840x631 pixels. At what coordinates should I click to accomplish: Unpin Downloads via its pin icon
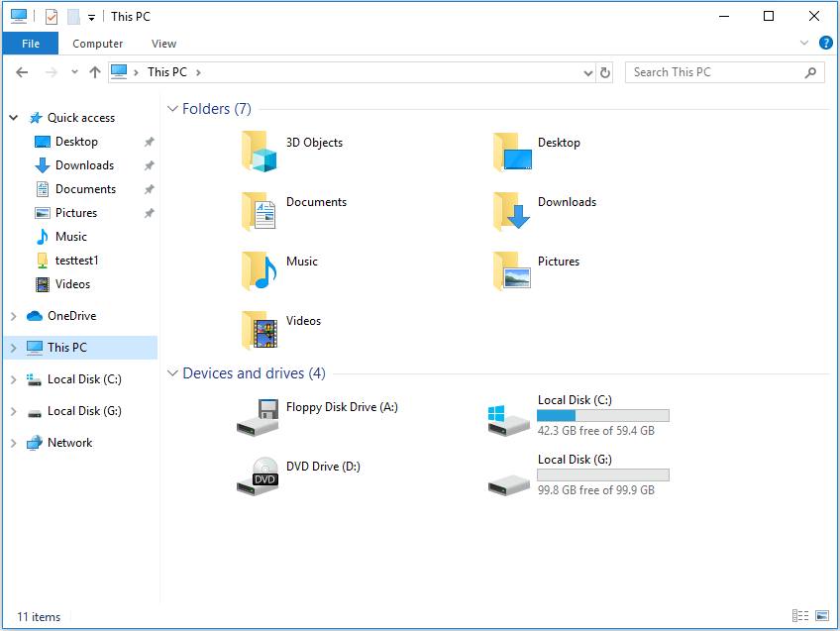tap(150, 165)
